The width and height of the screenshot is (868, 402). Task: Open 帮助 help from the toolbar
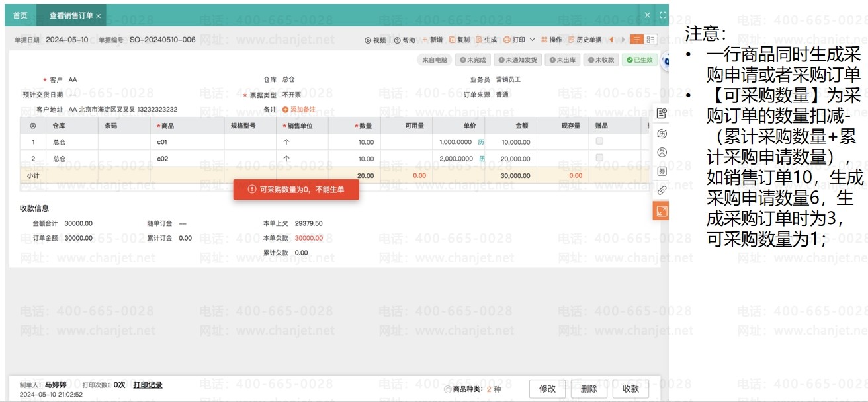tap(405, 40)
